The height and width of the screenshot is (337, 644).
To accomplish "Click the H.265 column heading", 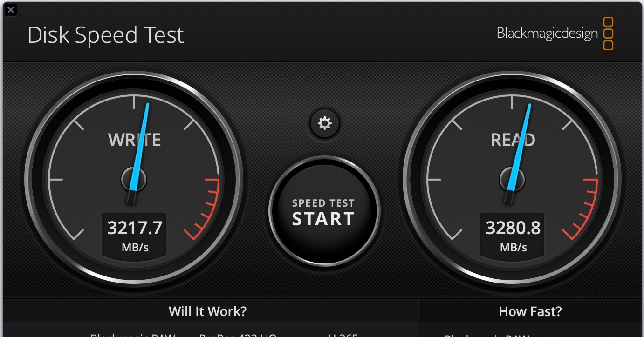I will click(343, 335).
